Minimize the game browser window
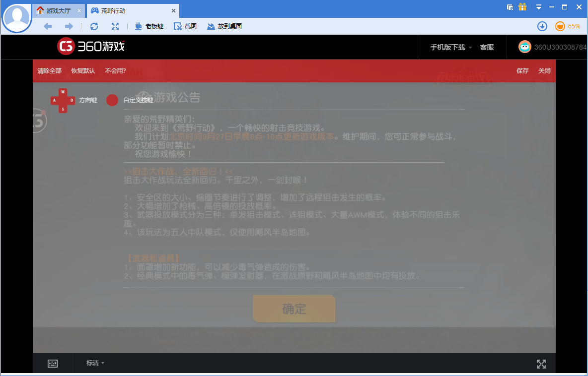This screenshot has height=376, width=588. pyautogui.click(x=551, y=7)
